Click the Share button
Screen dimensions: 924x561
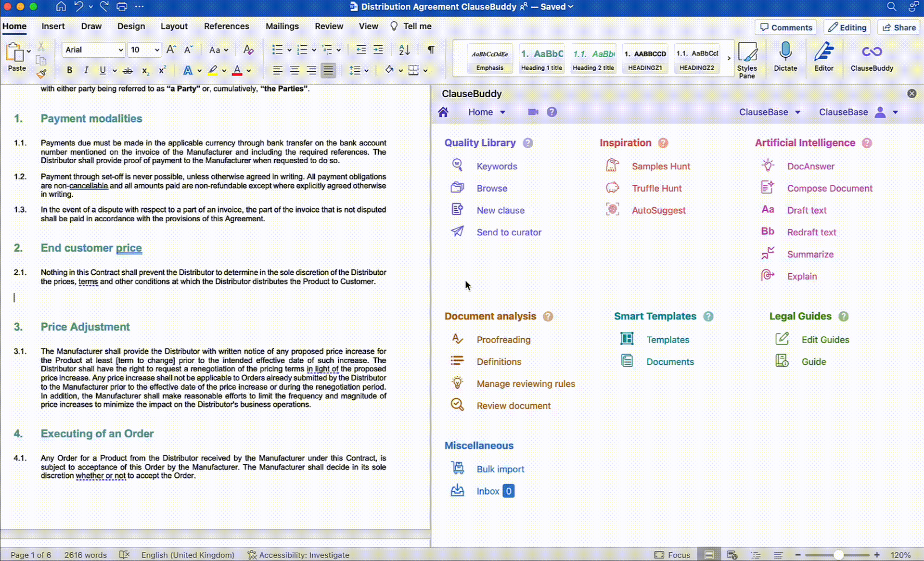[x=898, y=27]
